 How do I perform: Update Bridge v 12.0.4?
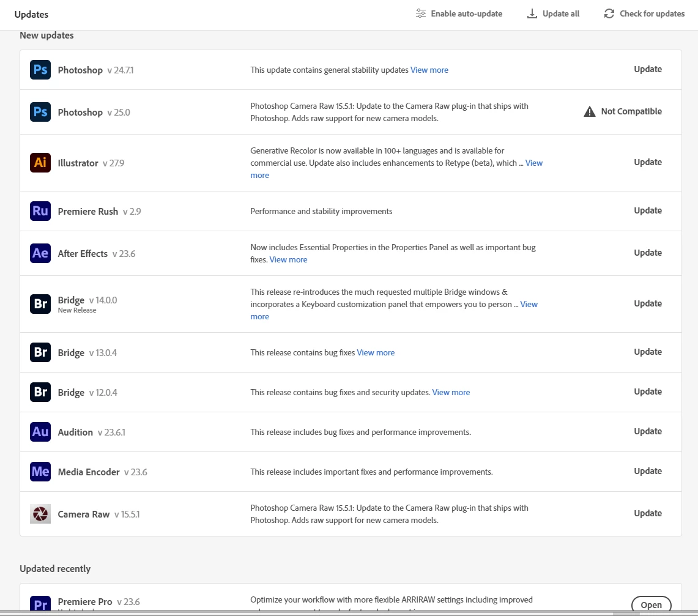(648, 391)
